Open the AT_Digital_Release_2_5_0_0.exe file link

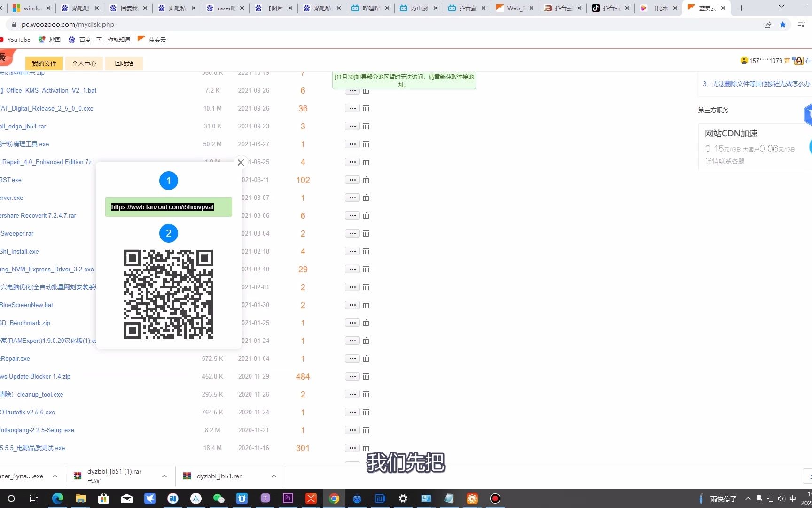click(x=47, y=108)
